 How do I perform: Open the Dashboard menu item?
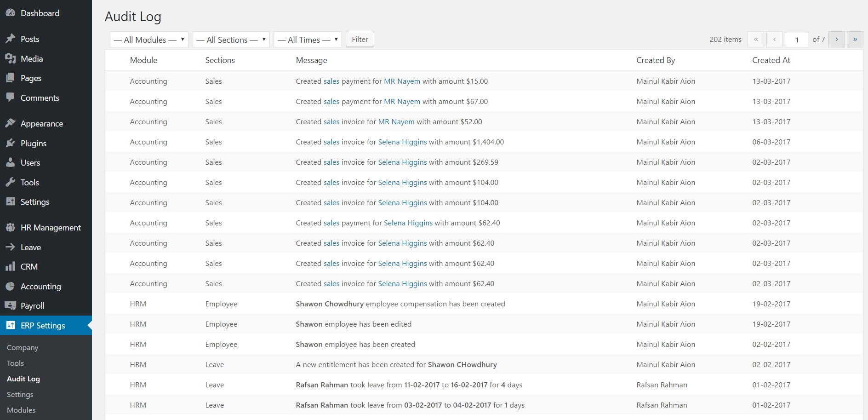(46, 13)
